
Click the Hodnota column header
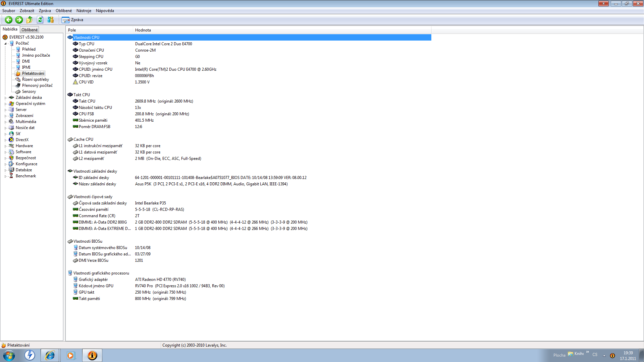point(143,30)
